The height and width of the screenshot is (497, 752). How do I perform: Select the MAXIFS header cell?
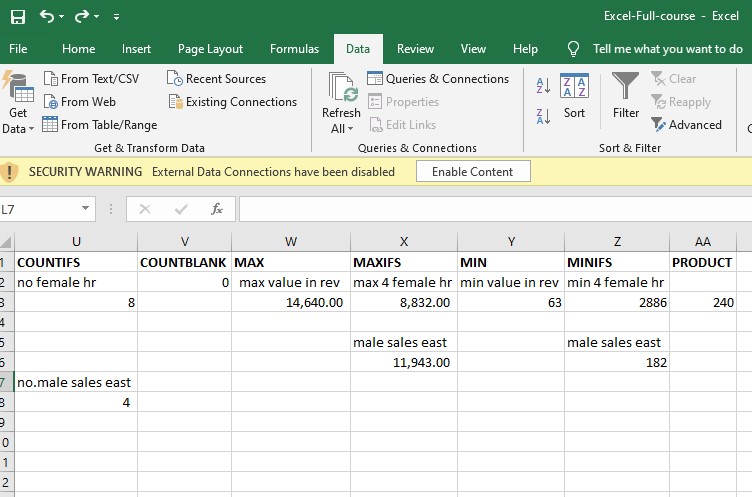pyautogui.click(x=404, y=262)
